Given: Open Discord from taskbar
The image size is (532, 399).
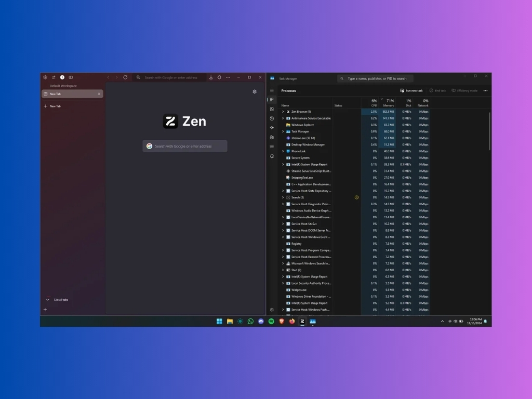Looking at the screenshot, I should 261,321.
